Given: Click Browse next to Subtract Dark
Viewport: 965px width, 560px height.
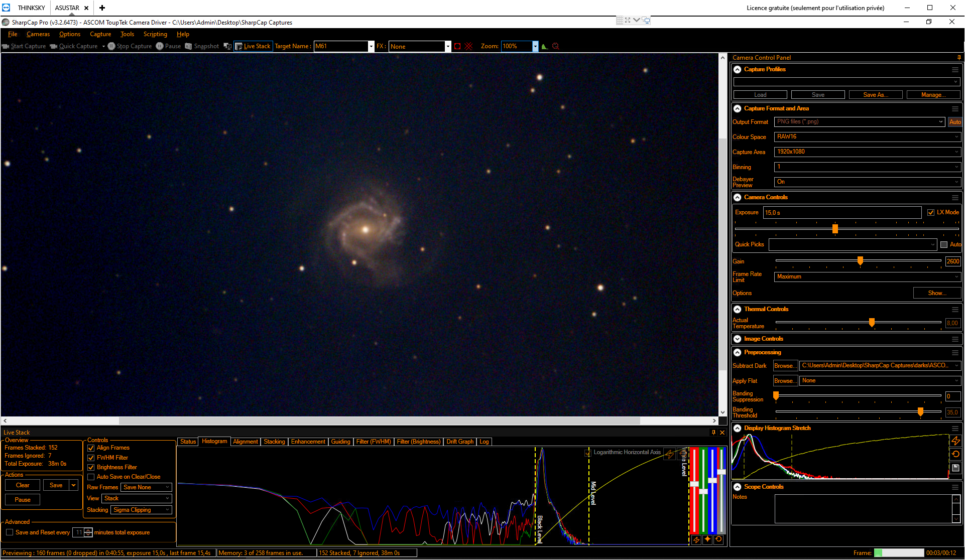Looking at the screenshot, I should coord(785,366).
